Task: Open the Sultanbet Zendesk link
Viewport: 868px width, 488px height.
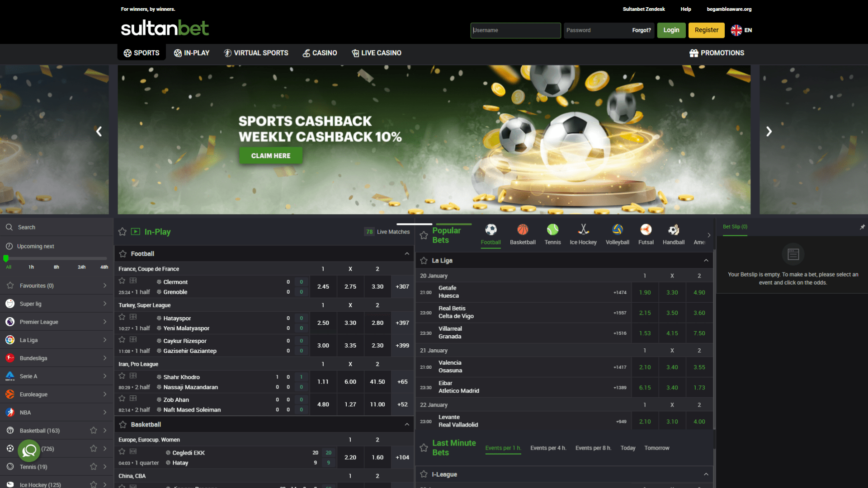Action: 644,9
